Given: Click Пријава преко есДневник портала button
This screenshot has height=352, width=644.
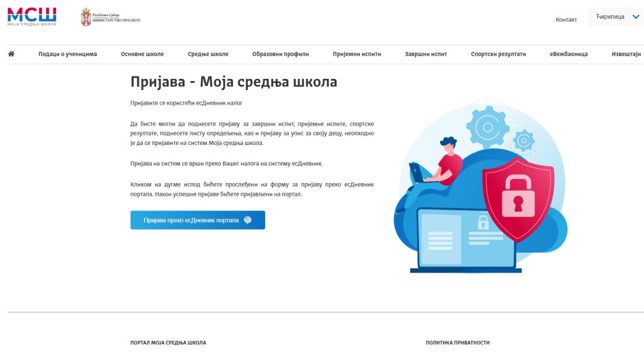Looking at the screenshot, I should 198,220.
